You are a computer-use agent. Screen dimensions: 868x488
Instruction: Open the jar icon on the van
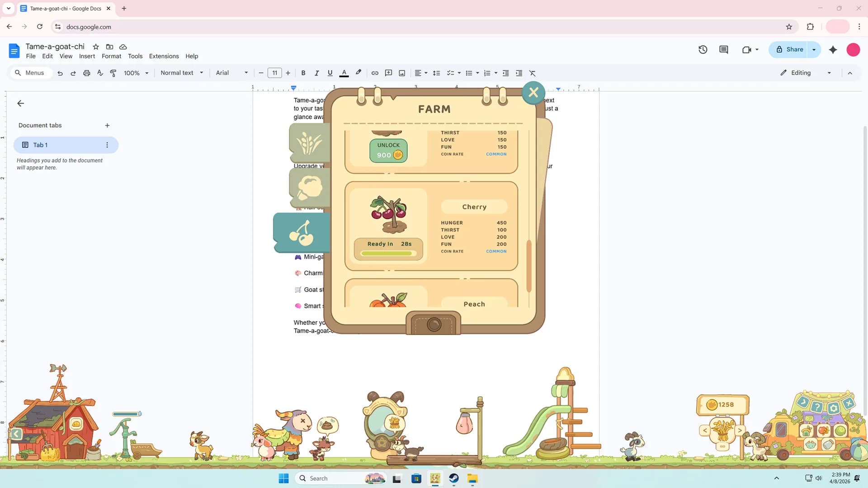pyautogui.click(x=828, y=445)
